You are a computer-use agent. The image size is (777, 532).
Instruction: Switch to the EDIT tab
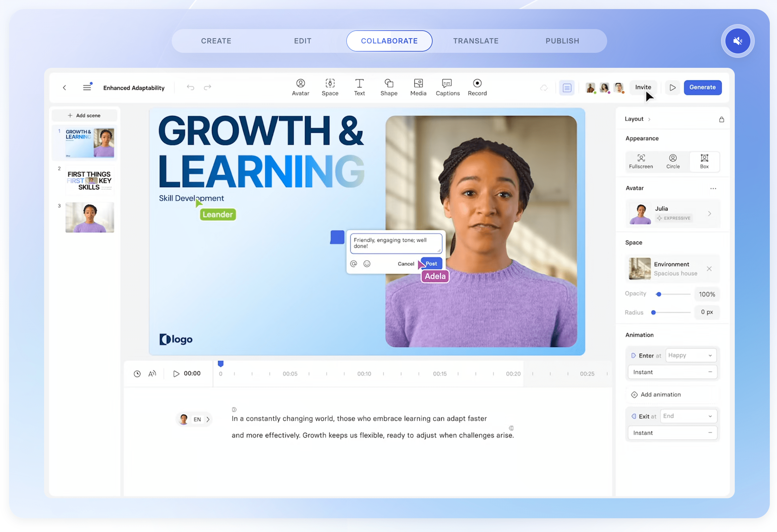click(302, 41)
